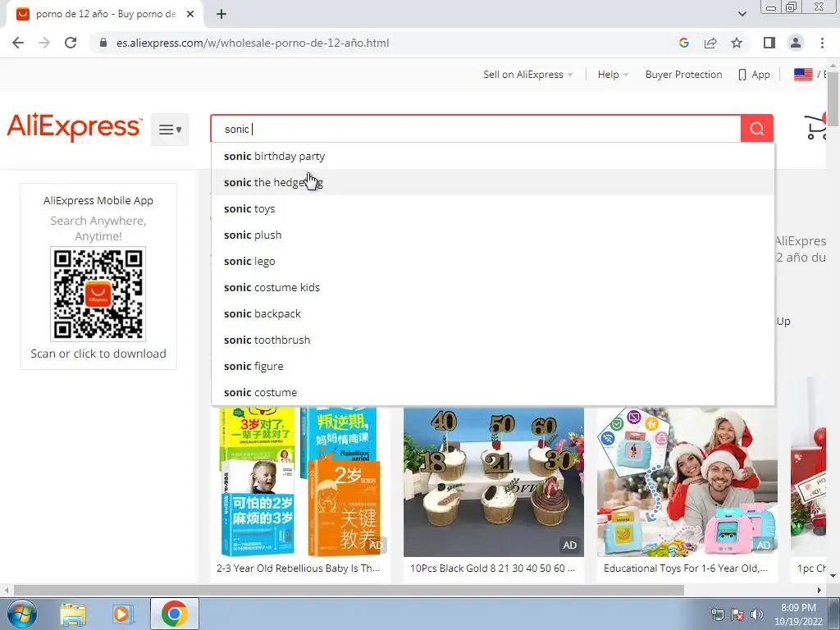Viewport: 840px width, 630px height.
Task: Choose the sonic backpack suggestion
Action: [493, 313]
